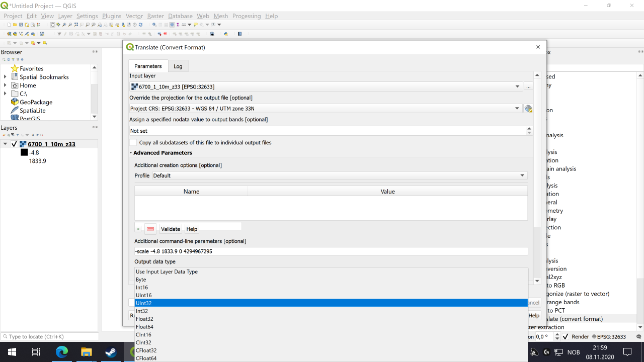Click the green add creation option icon

[138, 229]
